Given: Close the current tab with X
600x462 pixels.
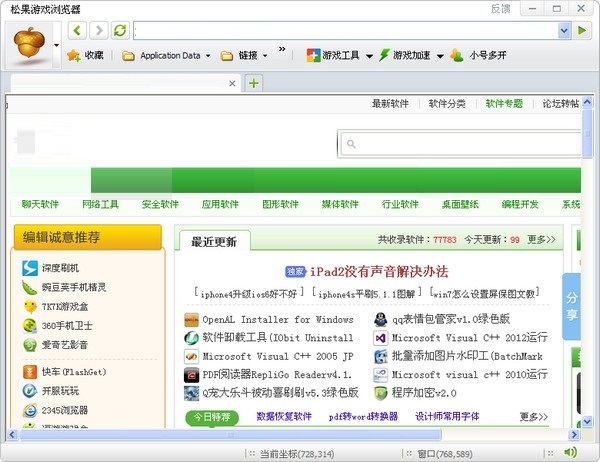Looking at the screenshot, I should (232, 83).
